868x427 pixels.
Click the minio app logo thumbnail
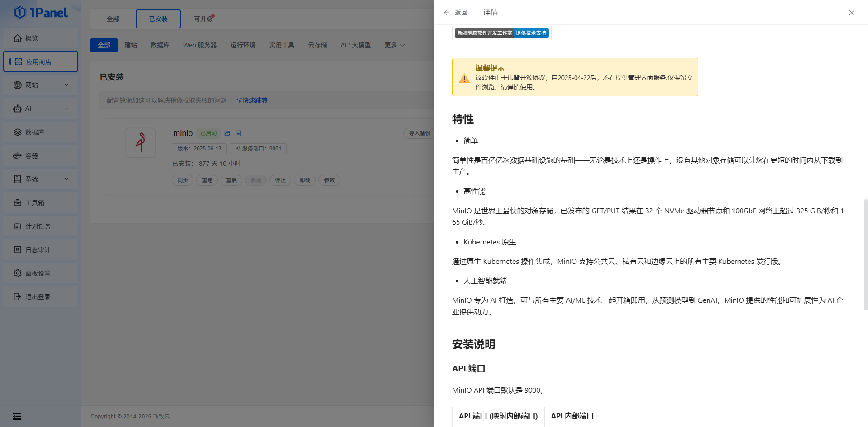click(141, 142)
